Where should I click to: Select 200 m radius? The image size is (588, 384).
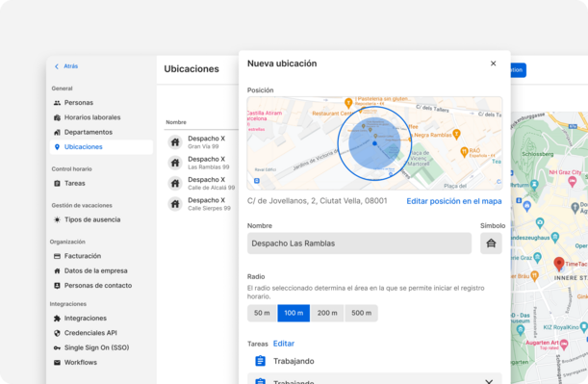tap(327, 313)
